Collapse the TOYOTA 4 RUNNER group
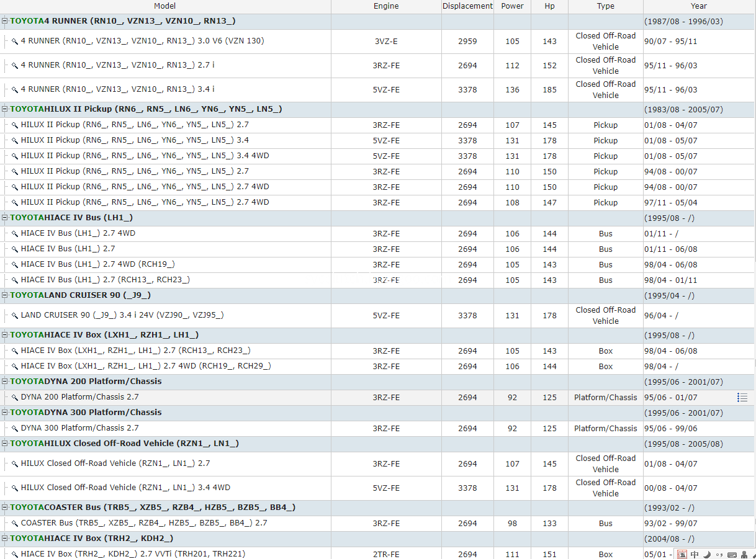The image size is (756, 559). (x=5, y=21)
